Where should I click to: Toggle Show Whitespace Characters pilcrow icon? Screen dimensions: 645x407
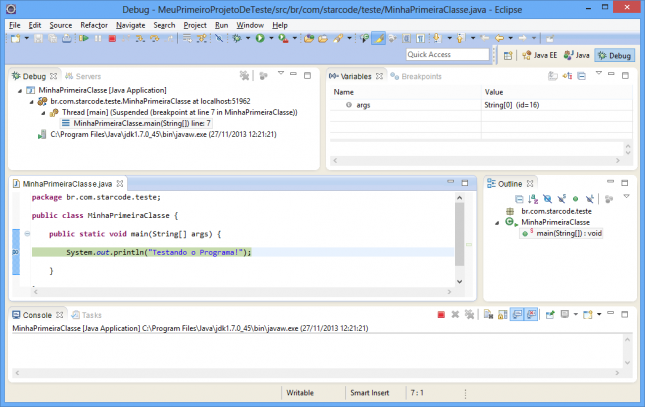[420, 38]
